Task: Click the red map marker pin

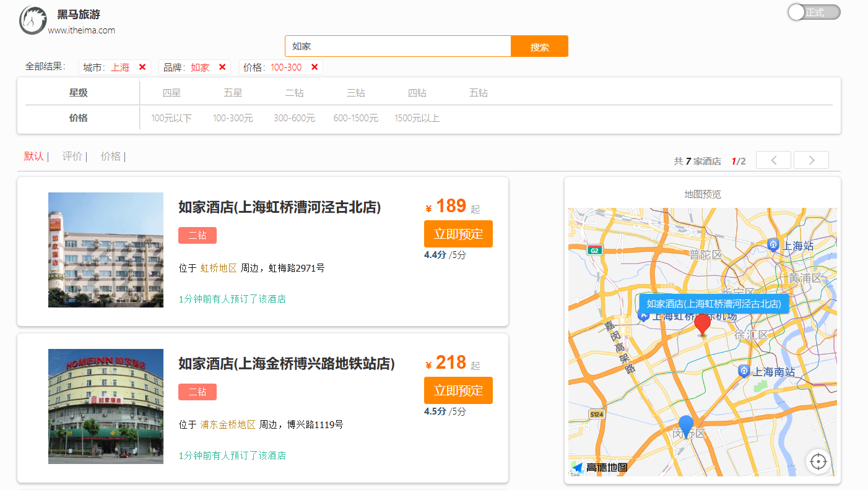Action: (702, 324)
